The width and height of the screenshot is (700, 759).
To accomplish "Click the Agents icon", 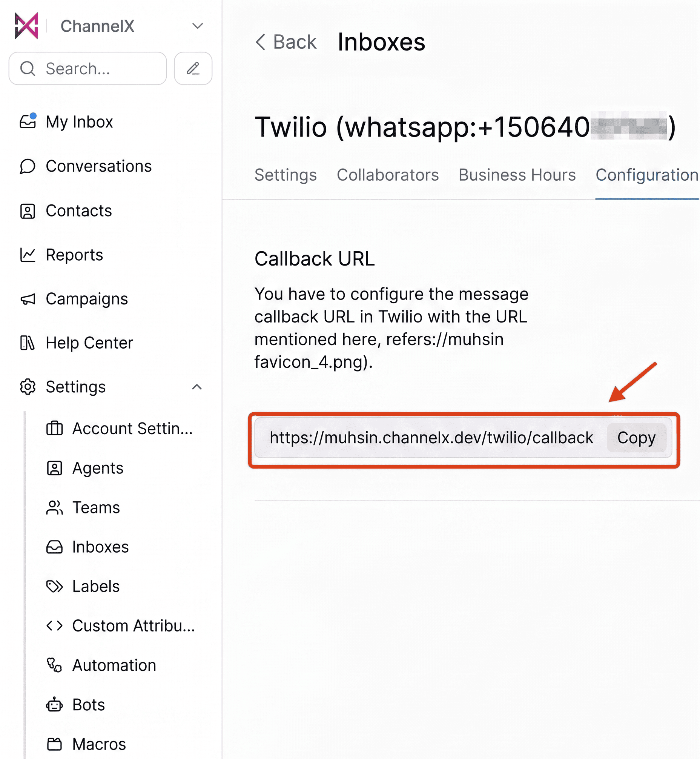I will pos(55,469).
